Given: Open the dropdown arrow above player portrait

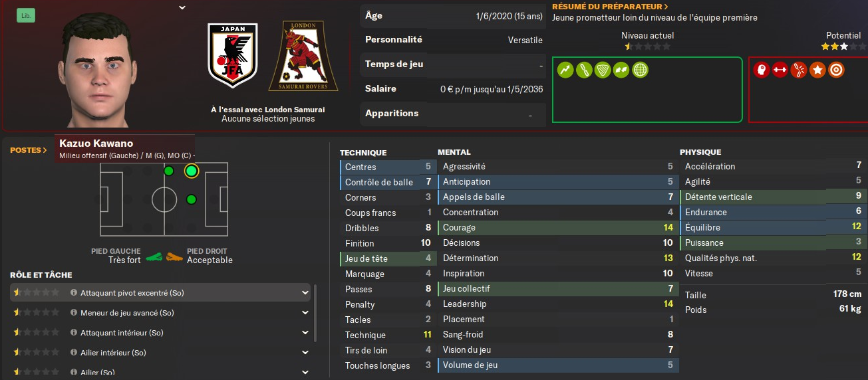Looking at the screenshot, I should [x=182, y=8].
